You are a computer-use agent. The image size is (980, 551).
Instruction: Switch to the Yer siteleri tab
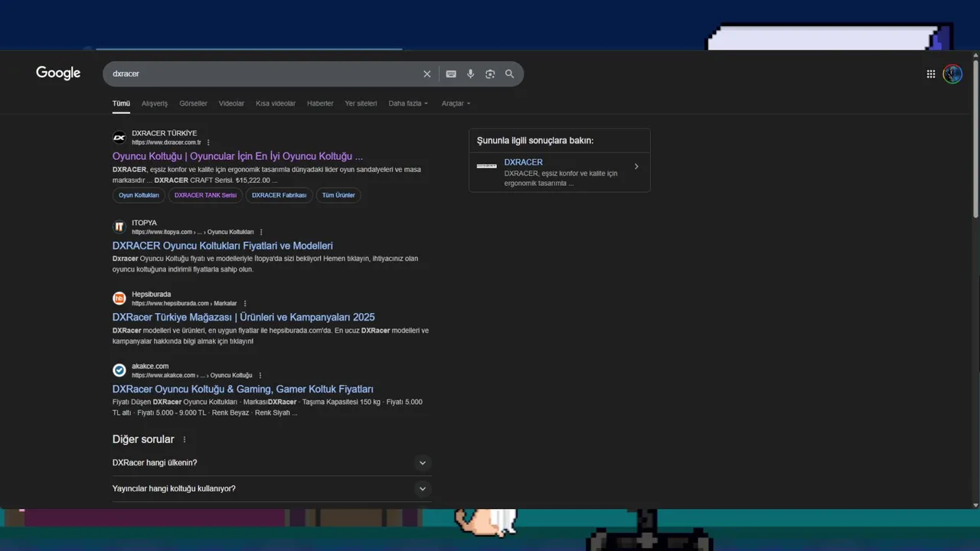pos(361,103)
